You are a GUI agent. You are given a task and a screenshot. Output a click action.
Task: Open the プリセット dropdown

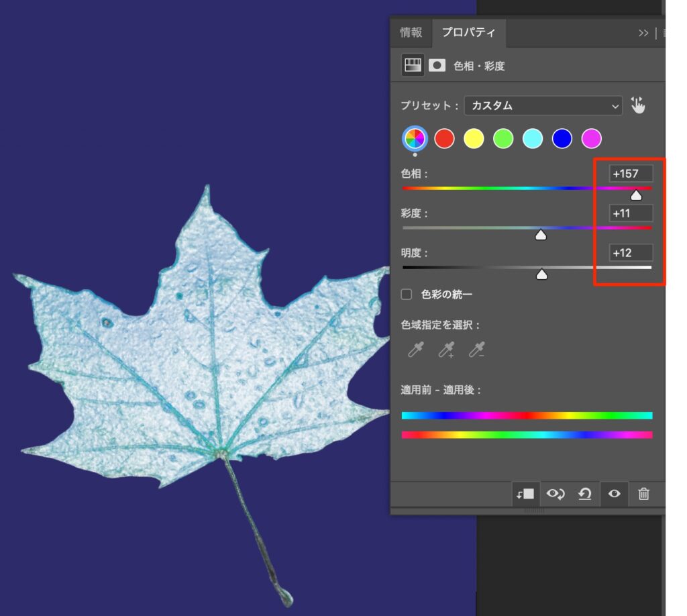pyautogui.click(x=543, y=105)
